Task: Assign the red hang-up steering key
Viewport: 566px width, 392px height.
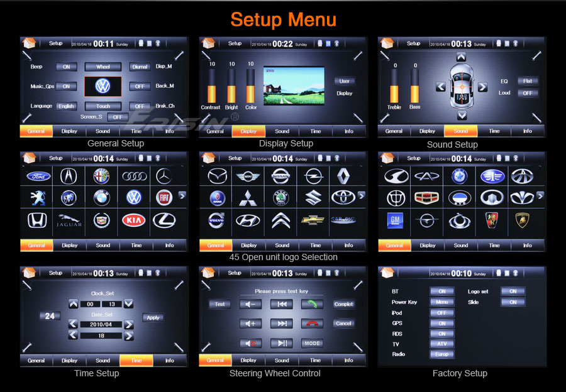Action: tap(312, 324)
